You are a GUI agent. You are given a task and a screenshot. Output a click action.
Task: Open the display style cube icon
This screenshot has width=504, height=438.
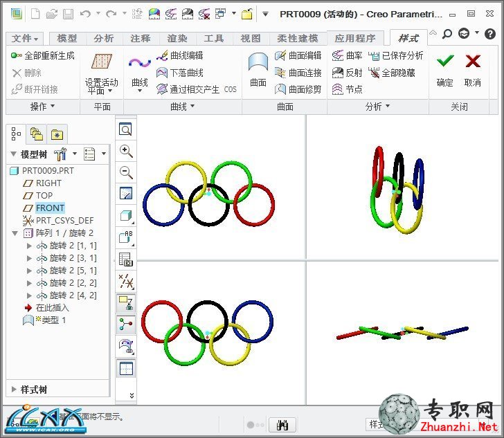126,216
